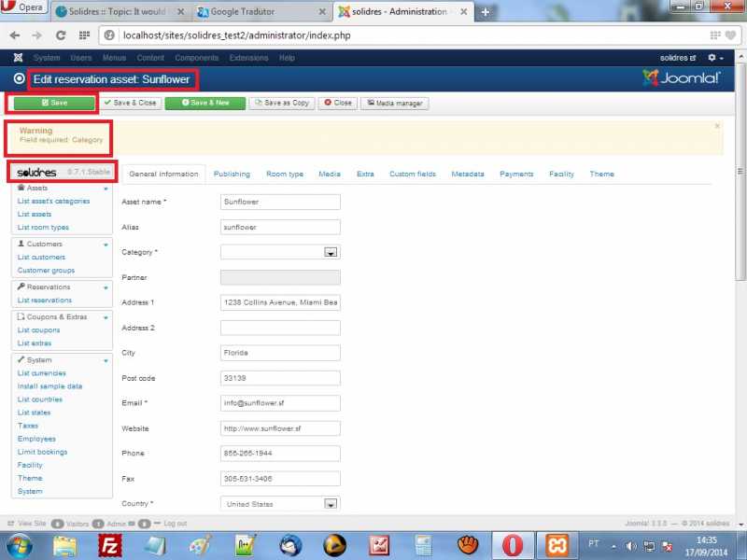The height and width of the screenshot is (560, 747).
Task: Click the green Save button
Action: point(54,103)
